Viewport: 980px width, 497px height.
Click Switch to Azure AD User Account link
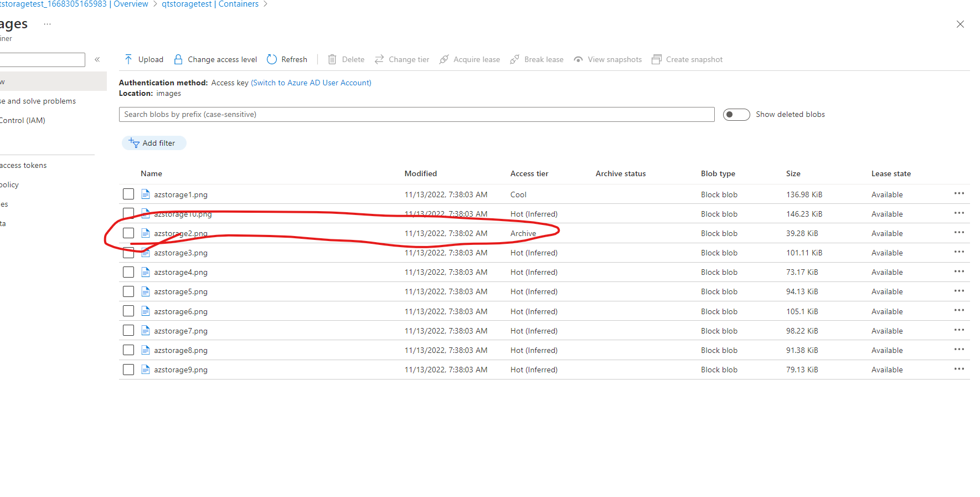[311, 83]
